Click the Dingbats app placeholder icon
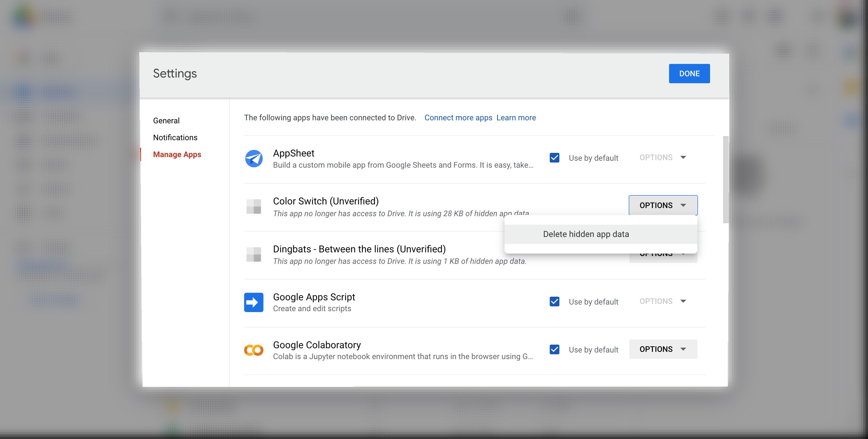This screenshot has width=868, height=439. click(x=253, y=255)
